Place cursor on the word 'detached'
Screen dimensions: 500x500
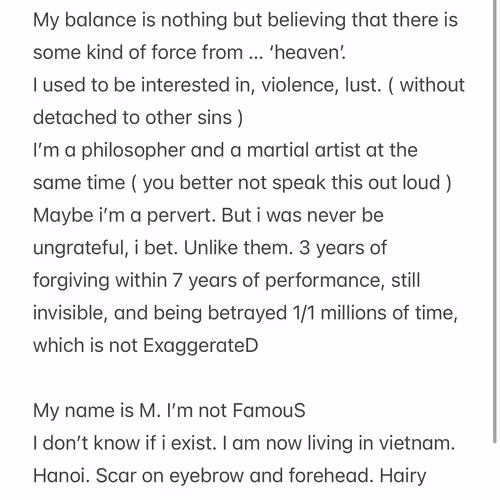(x=75, y=118)
